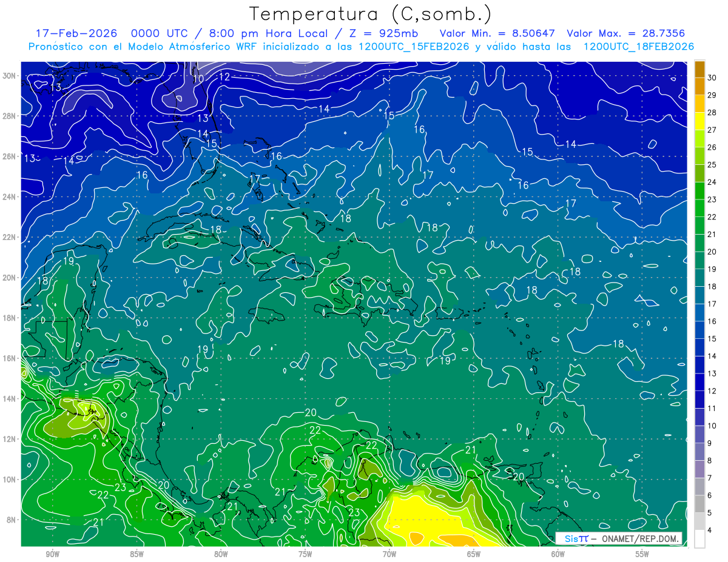Click the "70W" longitude axis label
The width and height of the screenshot is (728, 562).
tap(389, 554)
